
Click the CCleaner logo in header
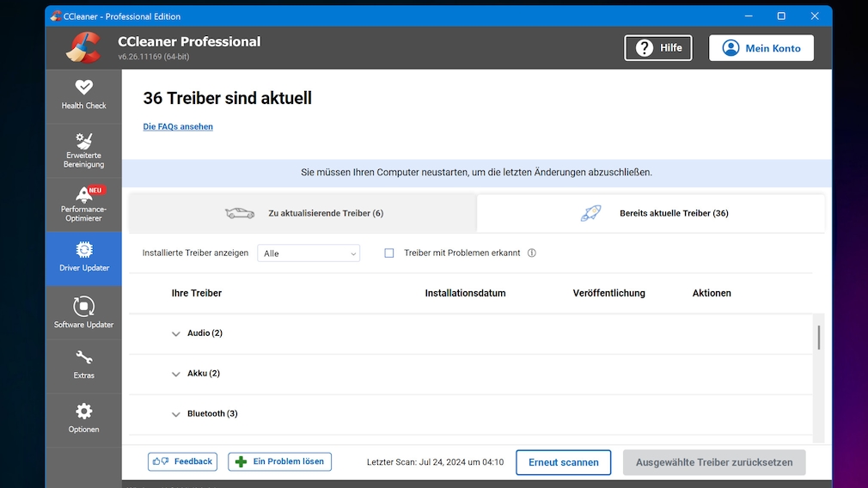(x=83, y=47)
